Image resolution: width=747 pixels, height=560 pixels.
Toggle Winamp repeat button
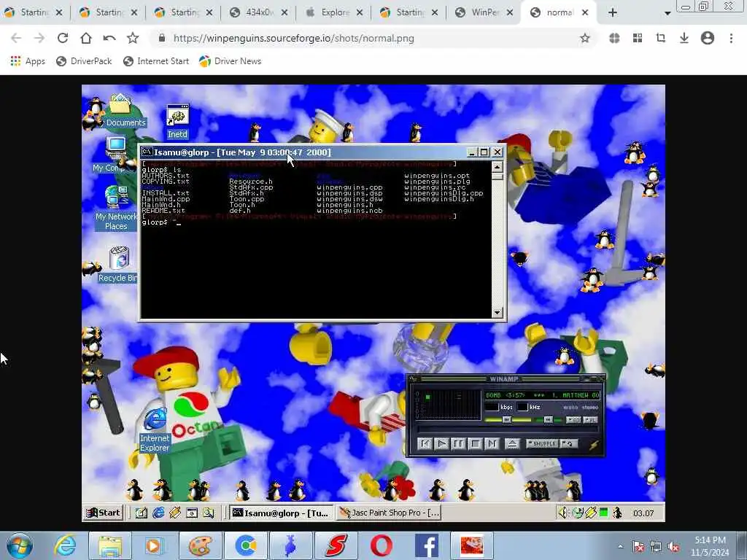tap(569, 444)
